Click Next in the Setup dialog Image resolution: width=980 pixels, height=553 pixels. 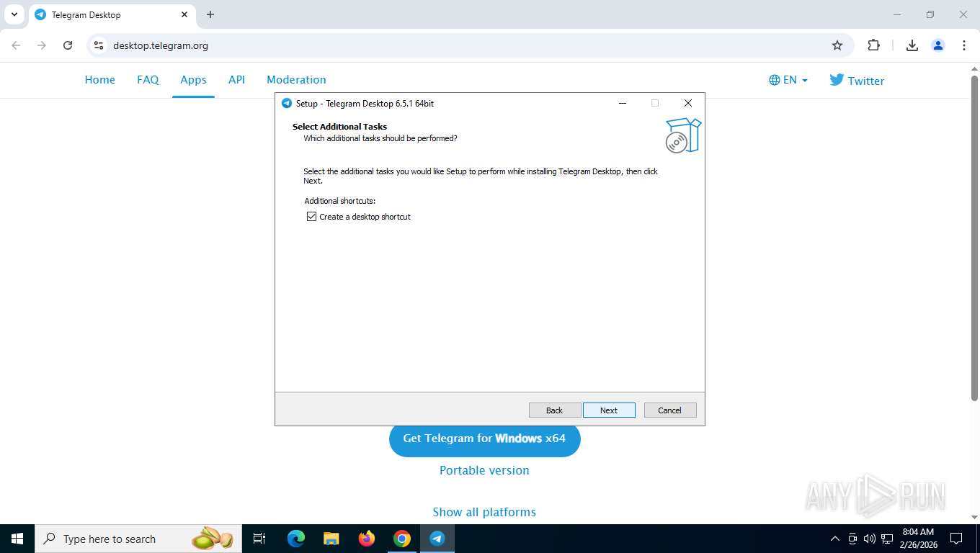pos(609,410)
